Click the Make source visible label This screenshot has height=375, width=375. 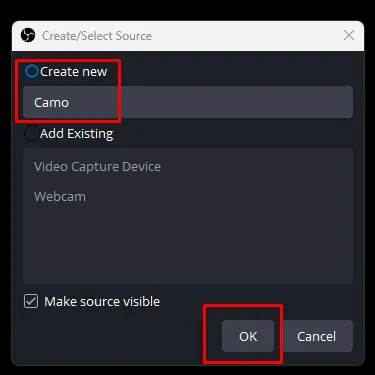point(102,301)
